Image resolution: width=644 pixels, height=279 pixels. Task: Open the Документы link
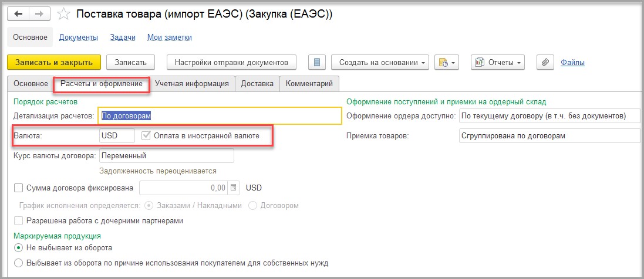click(79, 38)
